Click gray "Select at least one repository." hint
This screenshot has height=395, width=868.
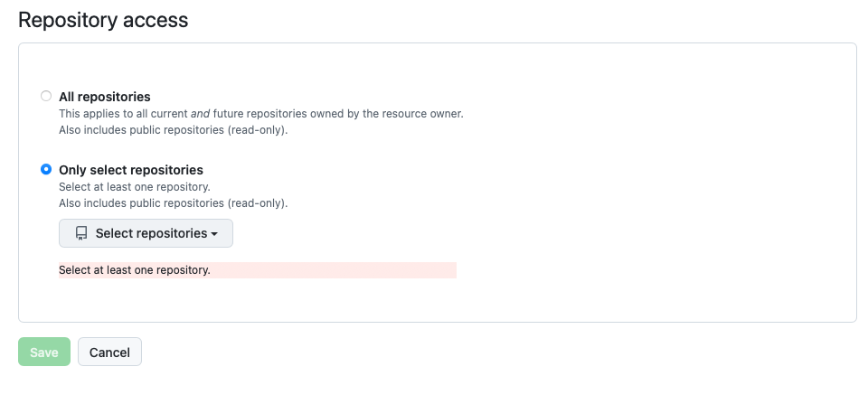tap(135, 187)
